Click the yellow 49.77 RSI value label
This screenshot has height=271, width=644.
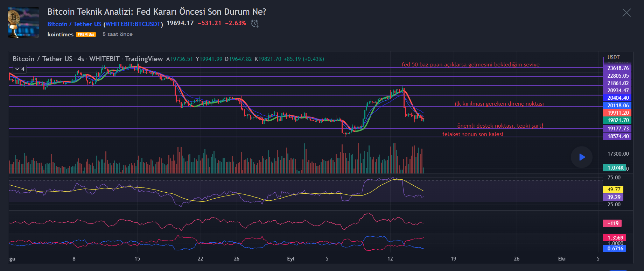coord(613,190)
